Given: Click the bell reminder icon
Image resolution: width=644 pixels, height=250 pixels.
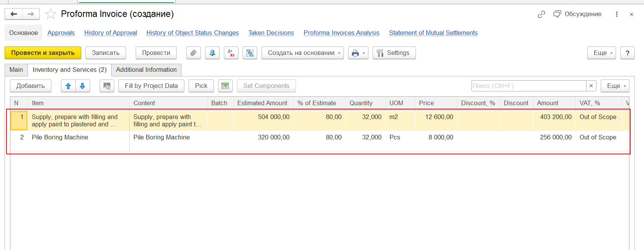Looking at the screenshot, I should [x=212, y=53].
